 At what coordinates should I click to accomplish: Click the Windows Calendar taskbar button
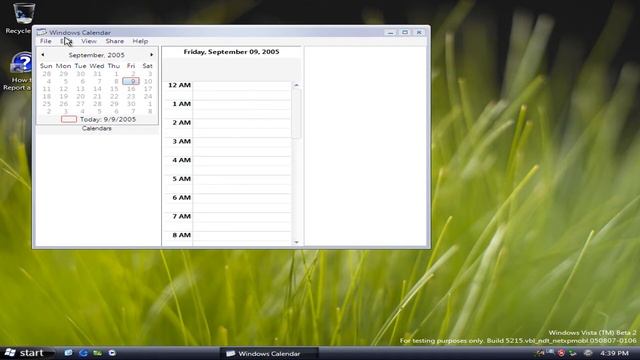tap(269, 353)
